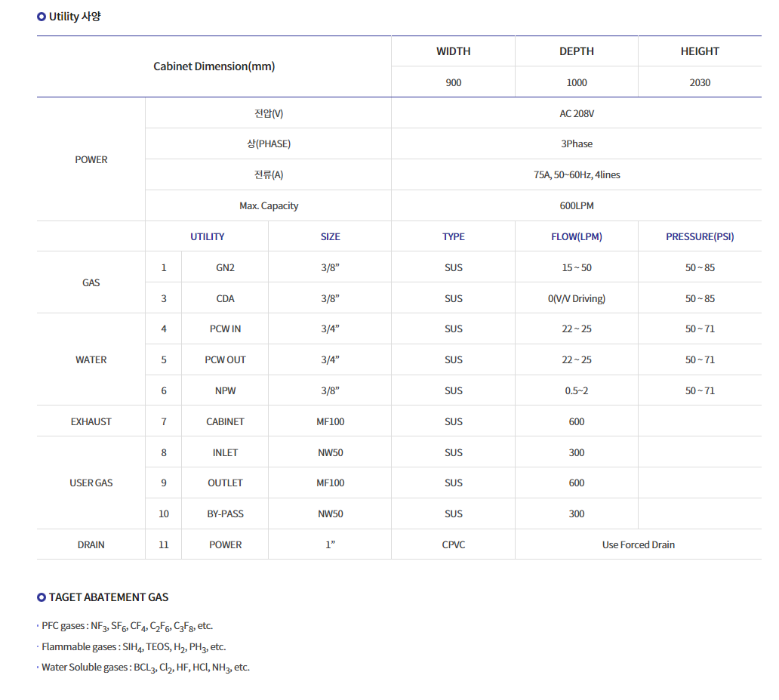Viewport: 779px width, 700px height.
Task: Select the BY-PASS utility cell
Action: [225, 513]
